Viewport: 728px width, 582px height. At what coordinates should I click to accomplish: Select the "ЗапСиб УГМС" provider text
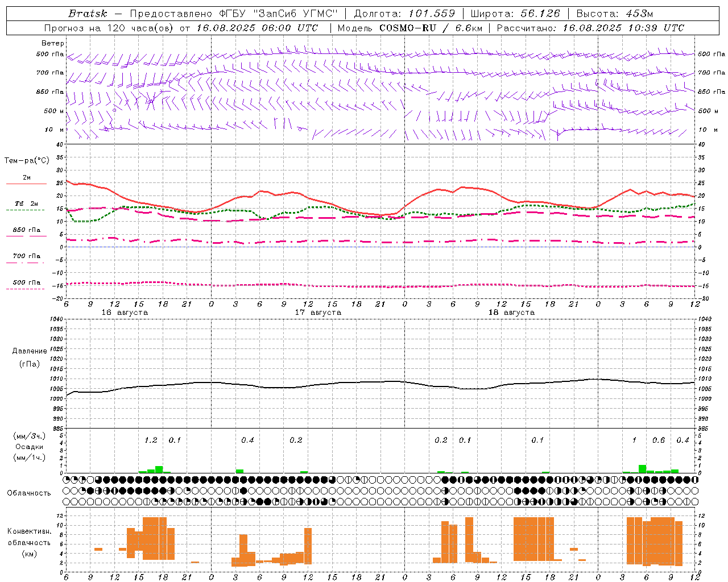(296, 14)
